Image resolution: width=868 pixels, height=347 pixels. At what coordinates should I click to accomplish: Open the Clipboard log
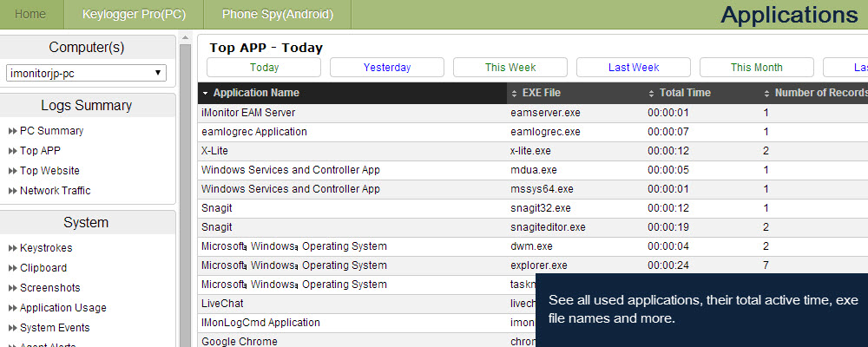pyautogui.click(x=43, y=268)
